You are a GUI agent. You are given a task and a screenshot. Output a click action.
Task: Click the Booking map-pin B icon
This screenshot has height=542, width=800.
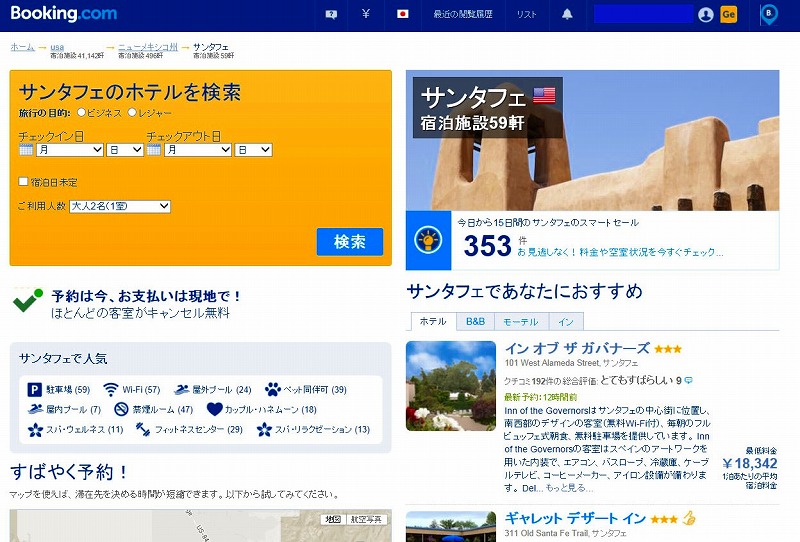769,14
